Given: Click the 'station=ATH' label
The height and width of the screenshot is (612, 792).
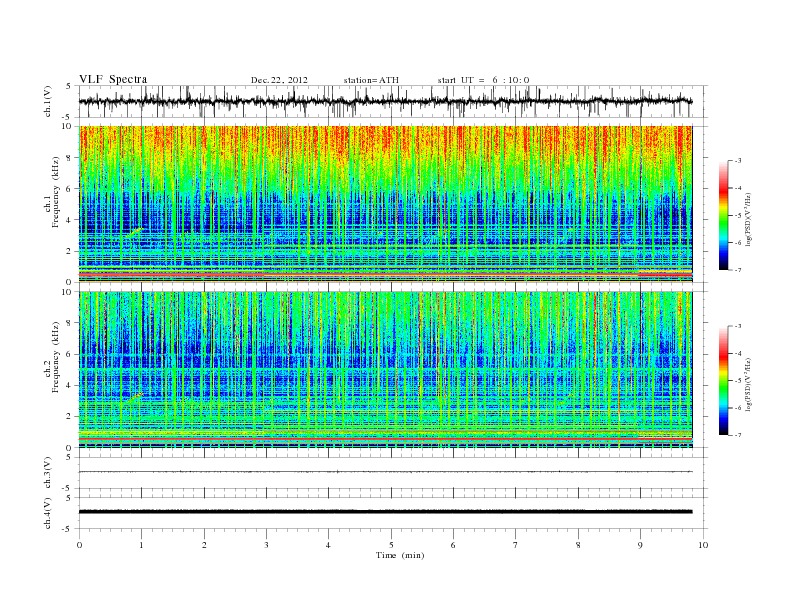Looking at the screenshot, I should click(x=371, y=80).
